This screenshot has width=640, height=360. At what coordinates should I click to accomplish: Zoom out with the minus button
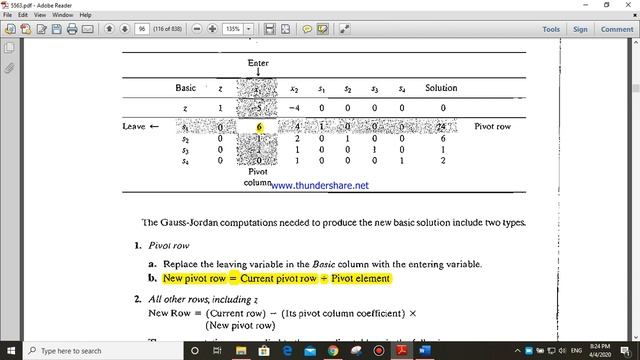coord(197,29)
